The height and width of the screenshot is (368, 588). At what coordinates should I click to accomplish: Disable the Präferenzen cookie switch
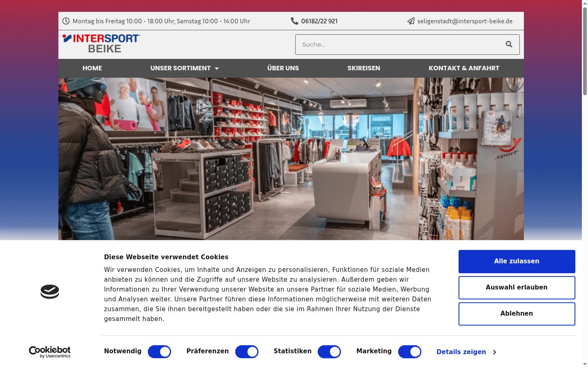pyautogui.click(x=247, y=352)
